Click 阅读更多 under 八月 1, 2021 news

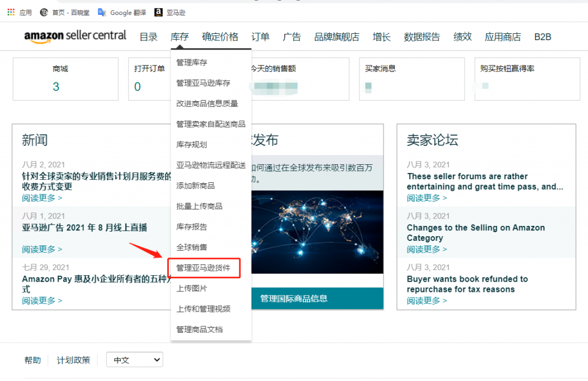click(x=42, y=249)
